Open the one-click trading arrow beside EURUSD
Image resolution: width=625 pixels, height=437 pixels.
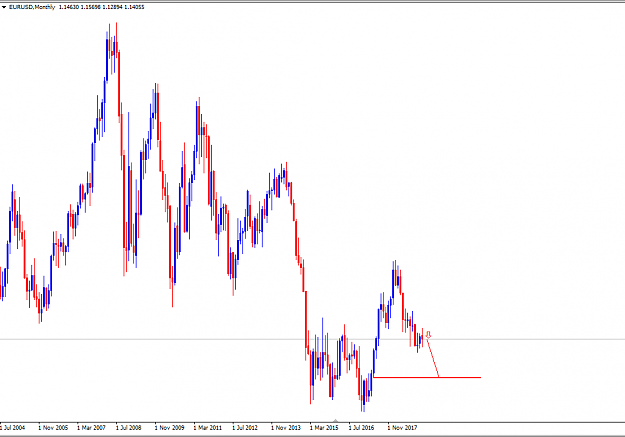(4, 7)
